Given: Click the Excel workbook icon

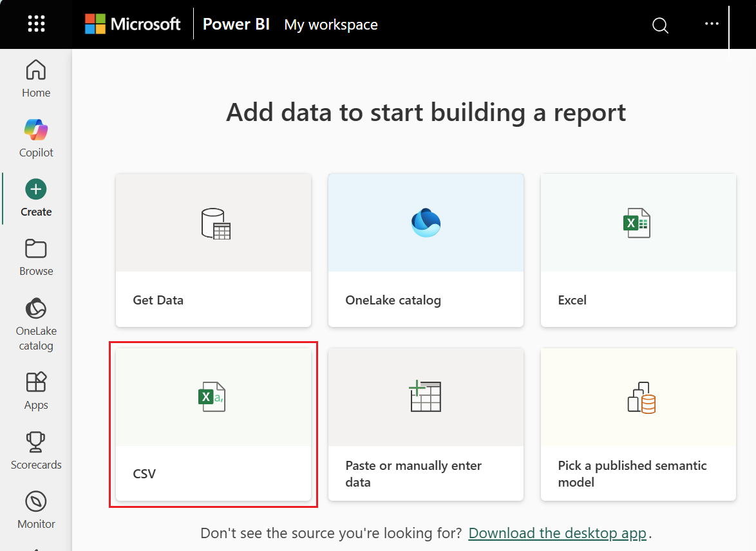Looking at the screenshot, I should [x=637, y=223].
